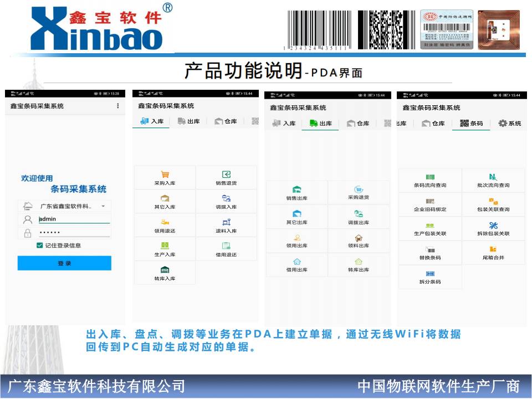
Task: Choose the 领用出库 tile
Action: point(297,241)
